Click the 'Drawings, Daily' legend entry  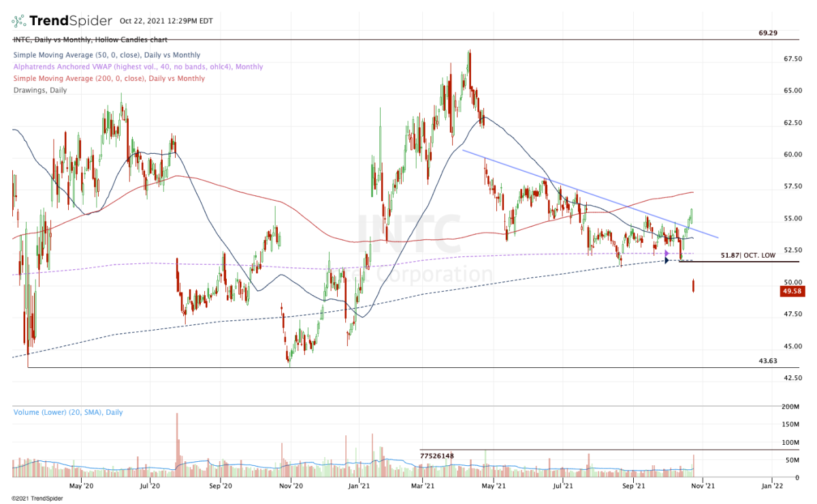(39, 90)
